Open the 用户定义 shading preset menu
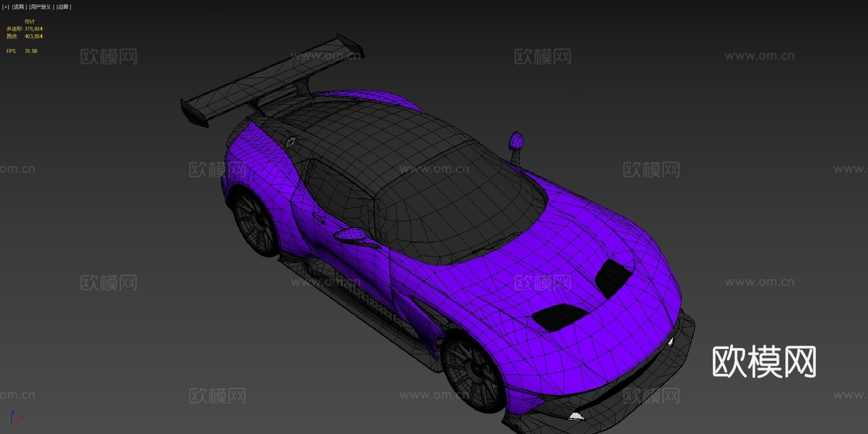The width and height of the screenshot is (868, 434). coord(41,7)
